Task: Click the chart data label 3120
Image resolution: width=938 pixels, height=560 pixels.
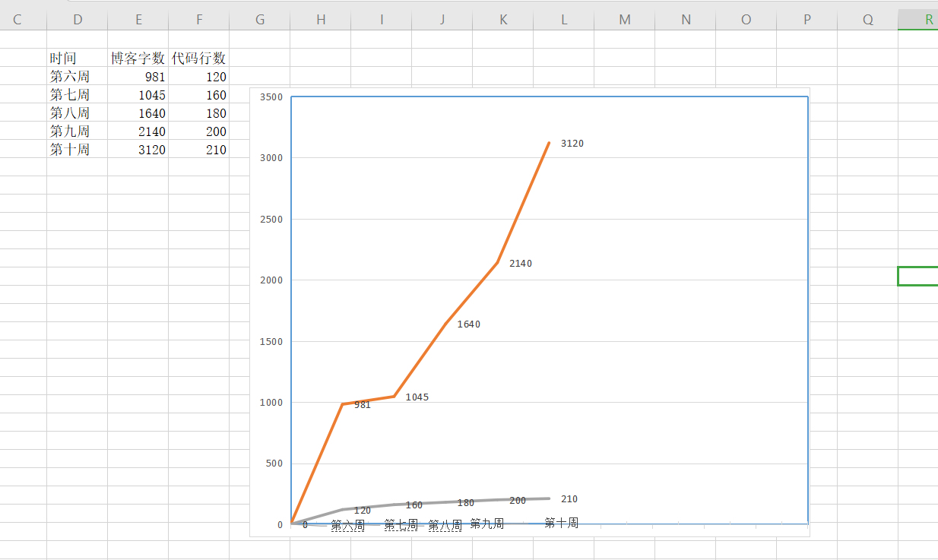Action: 572,144
